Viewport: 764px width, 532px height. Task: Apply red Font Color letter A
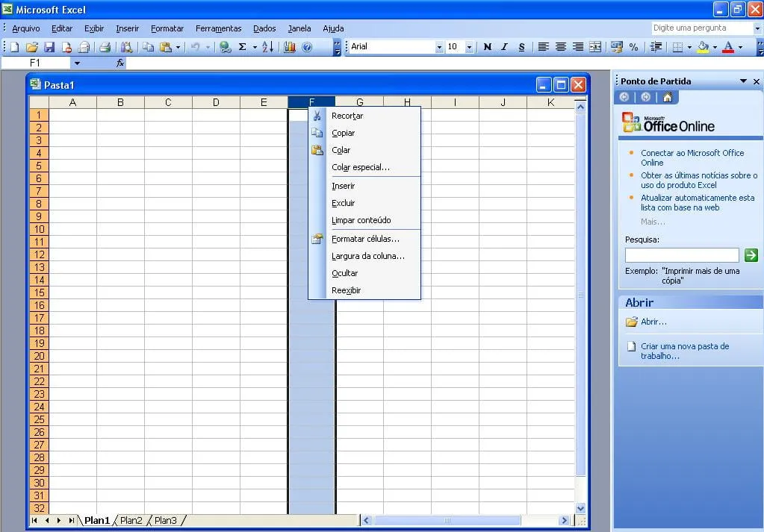(x=728, y=47)
